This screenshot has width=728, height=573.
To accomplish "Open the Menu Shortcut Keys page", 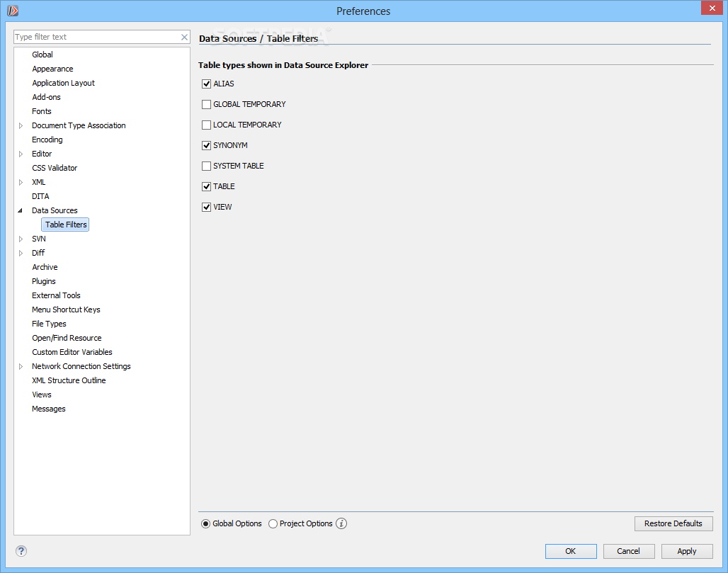I will (x=66, y=310).
